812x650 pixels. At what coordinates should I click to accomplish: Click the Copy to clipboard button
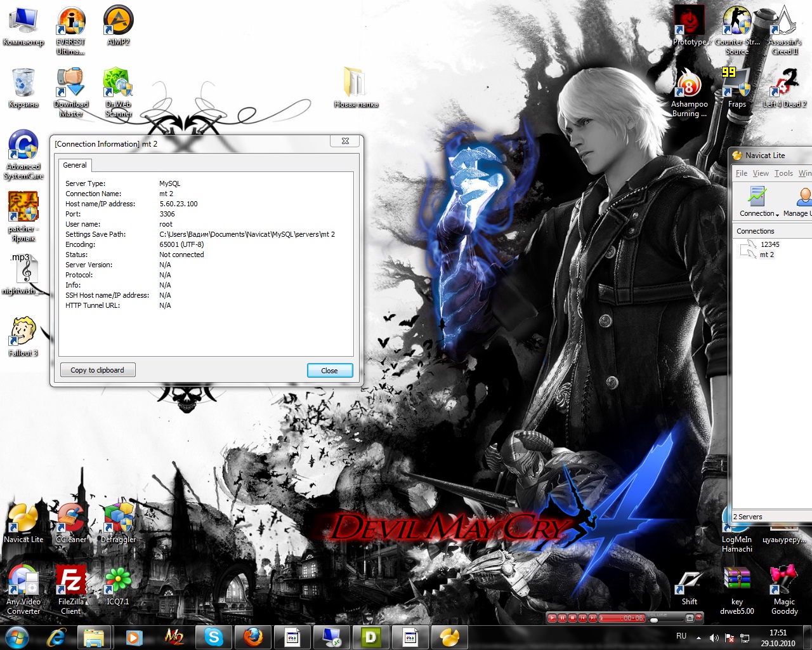click(x=98, y=370)
